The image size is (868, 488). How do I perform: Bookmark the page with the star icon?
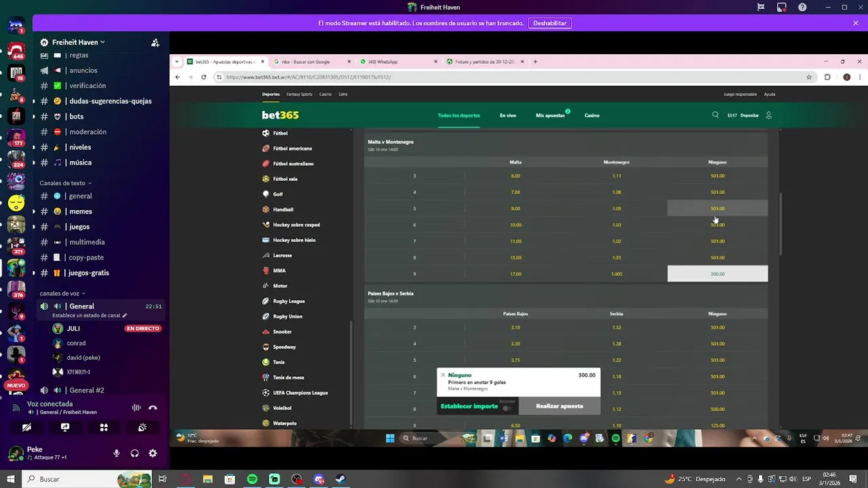coord(809,77)
